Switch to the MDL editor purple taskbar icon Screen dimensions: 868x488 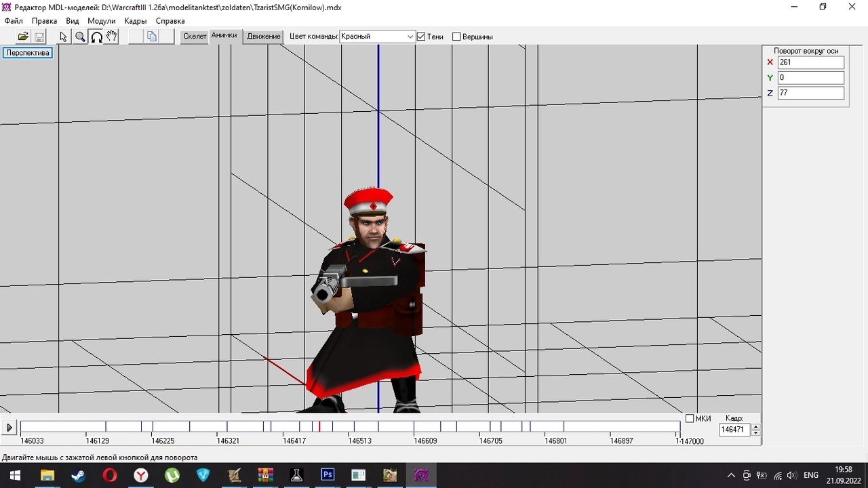click(x=421, y=476)
